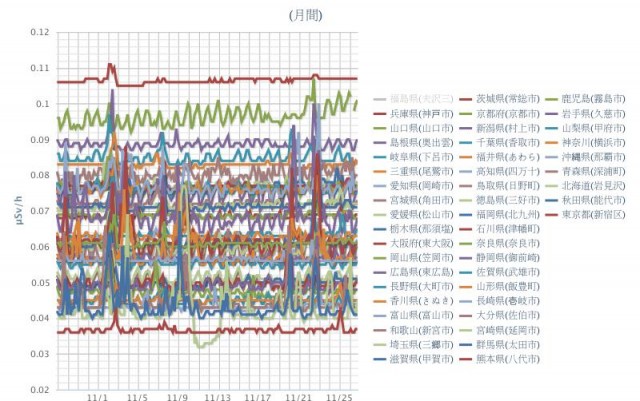
Task: Click the 11/21 date axis label
Action: coord(298,397)
